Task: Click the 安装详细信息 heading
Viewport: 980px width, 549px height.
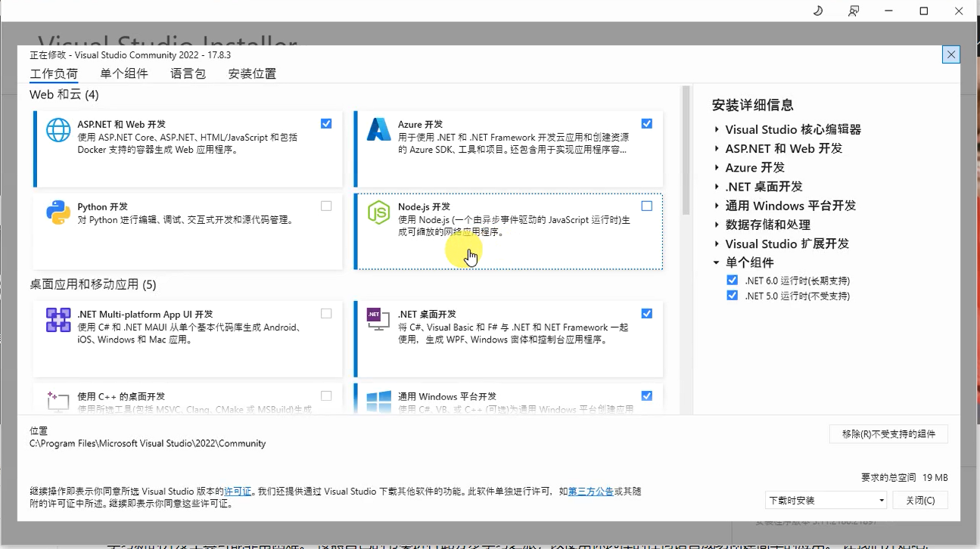Action: (753, 105)
